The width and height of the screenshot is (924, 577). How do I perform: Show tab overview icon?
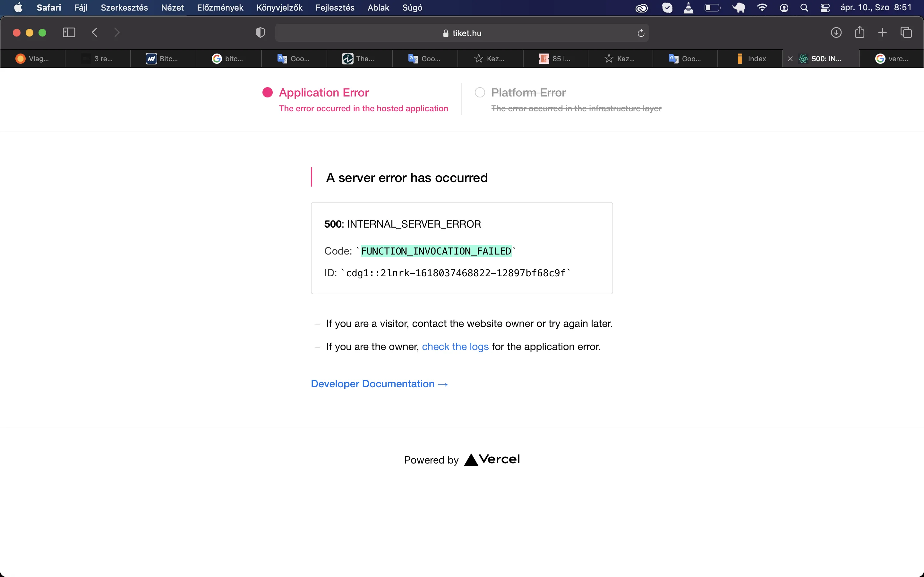pyautogui.click(x=906, y=32)
